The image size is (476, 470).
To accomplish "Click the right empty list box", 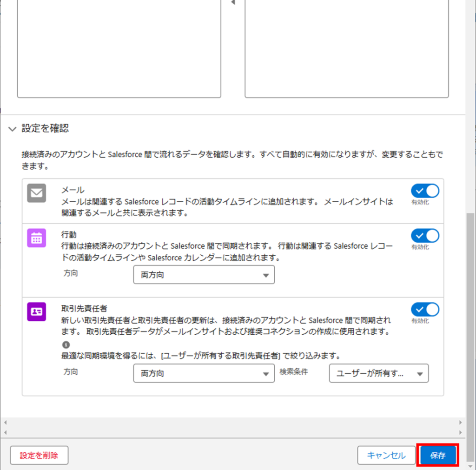I will tap(347, 48).
